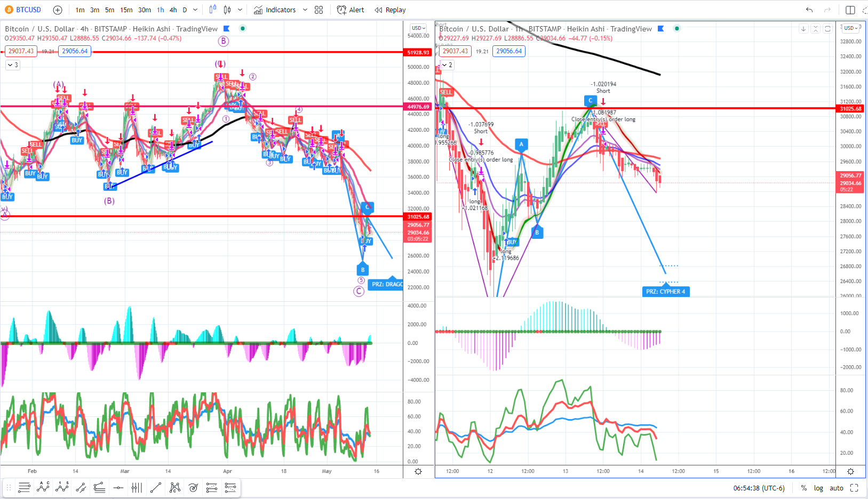Collapse left chart indicator legend showing 3
The width and height of the screenshot is (868, 499).
click(13, 65)
